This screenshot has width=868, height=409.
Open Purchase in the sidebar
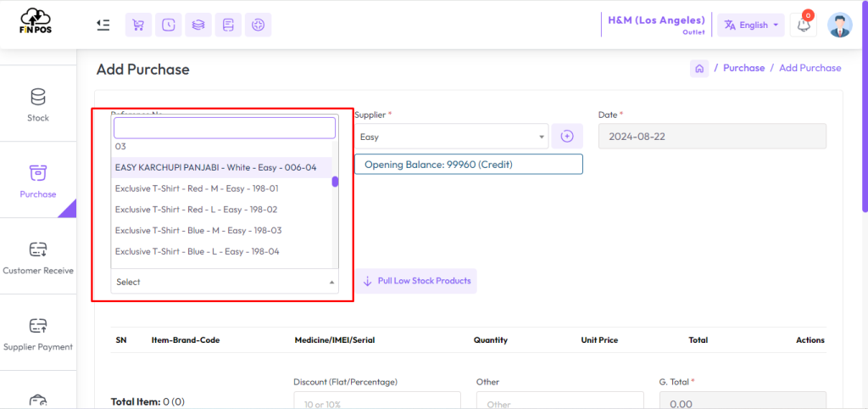click(x=38, y=181)
